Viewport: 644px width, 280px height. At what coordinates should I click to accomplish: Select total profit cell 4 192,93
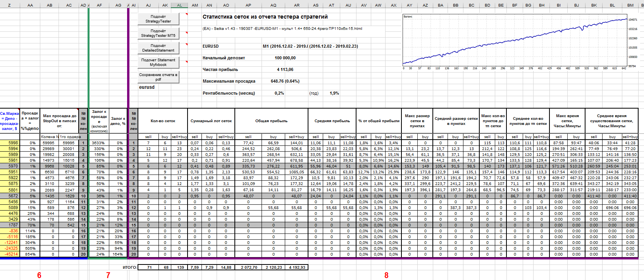click(297, 267)
